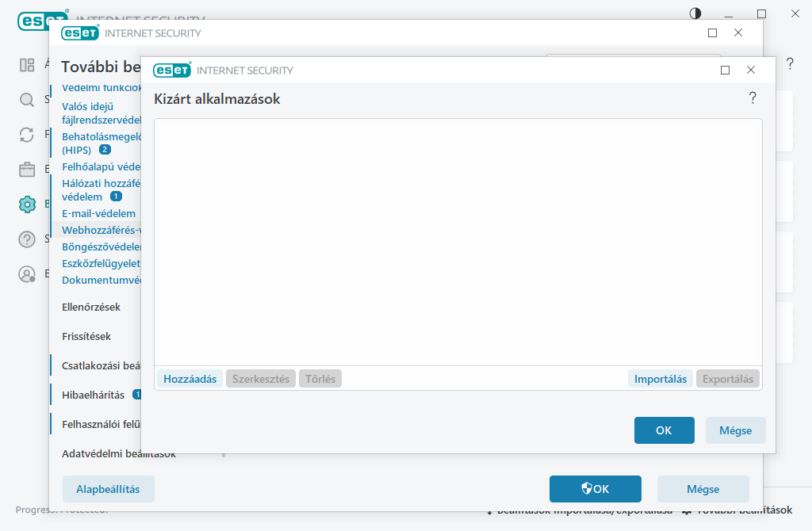Select Böngészővédelem in settings tree
Image resolution: width=812 pixels, height=531 pixels.
(101, 246)
